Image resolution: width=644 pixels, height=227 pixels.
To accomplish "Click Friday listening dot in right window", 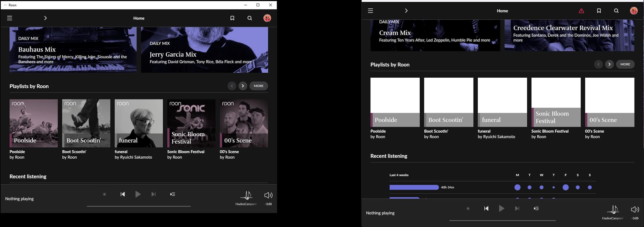I will [x=566, y=187].
